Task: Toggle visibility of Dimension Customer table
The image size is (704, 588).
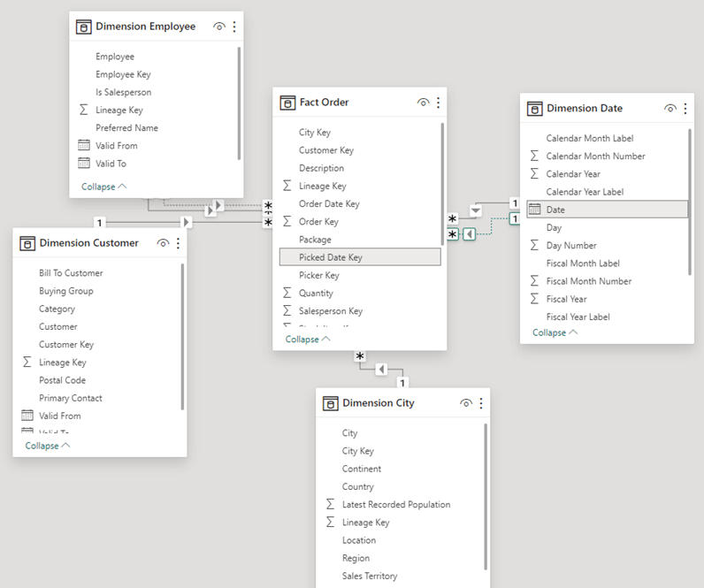Action: (163, 243)
